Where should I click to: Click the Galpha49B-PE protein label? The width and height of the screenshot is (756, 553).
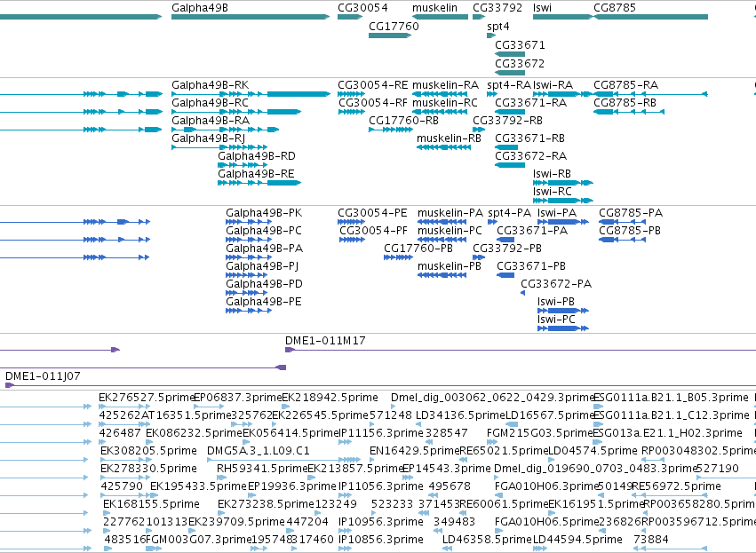[x=264, y=302]
